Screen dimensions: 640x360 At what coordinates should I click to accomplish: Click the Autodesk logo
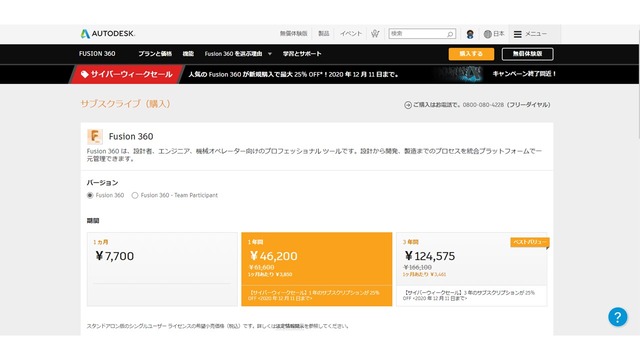point(108,33)
